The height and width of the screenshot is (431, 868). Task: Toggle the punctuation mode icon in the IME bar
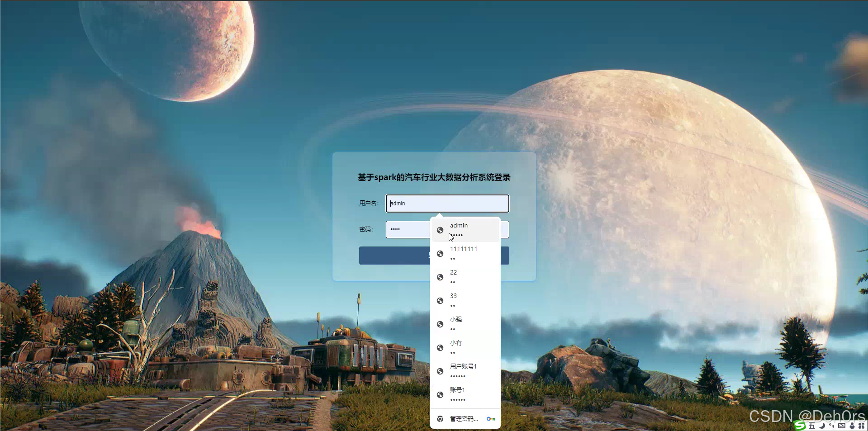point(831,426)
